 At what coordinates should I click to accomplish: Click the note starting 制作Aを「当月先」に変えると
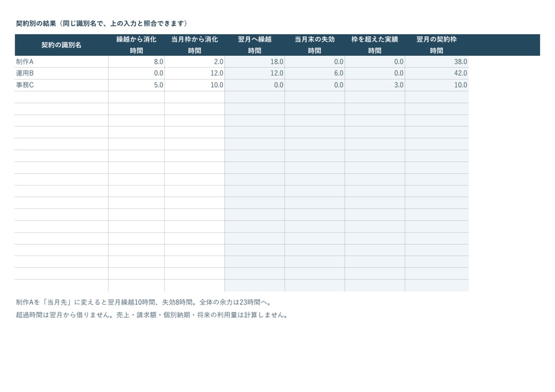point(144,302)
